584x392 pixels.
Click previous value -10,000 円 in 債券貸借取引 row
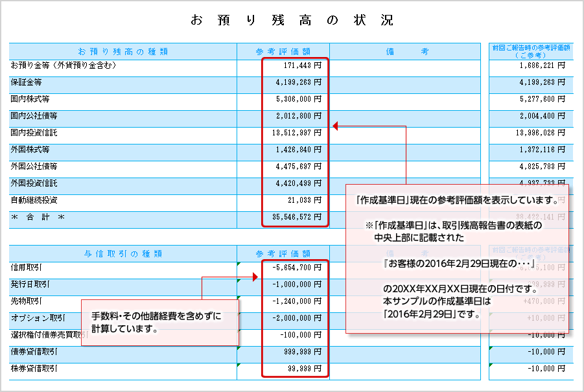tap(546, 352)
